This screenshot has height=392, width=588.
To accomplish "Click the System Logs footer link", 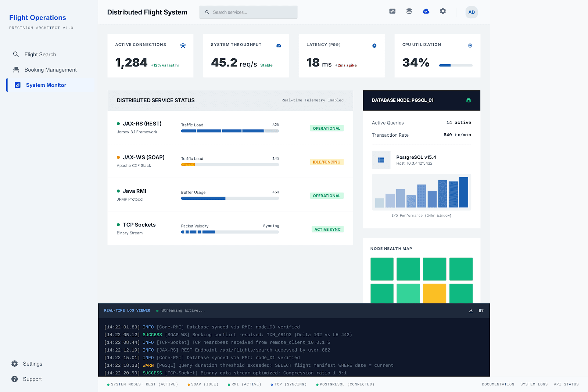I will 534,384.
